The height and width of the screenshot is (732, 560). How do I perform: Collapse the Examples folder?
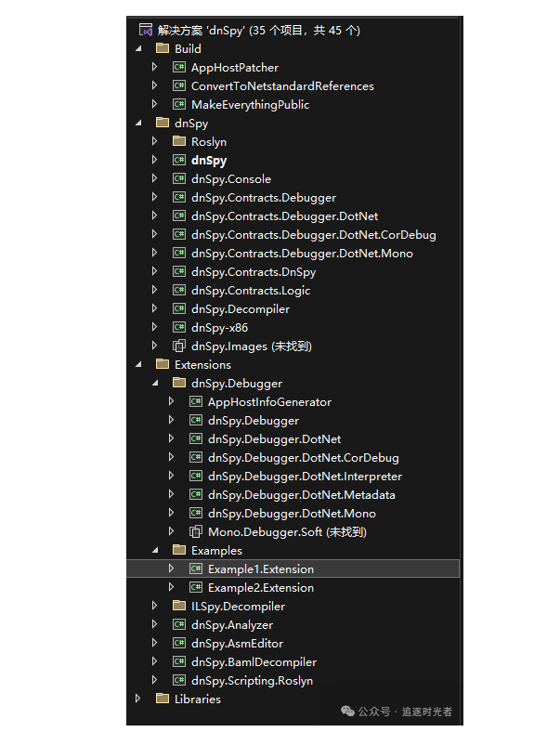[155, 551]
